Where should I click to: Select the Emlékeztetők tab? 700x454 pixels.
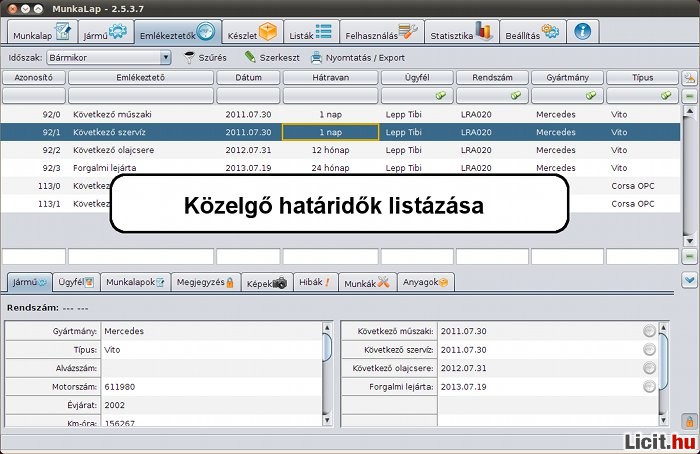pos(178,32)
